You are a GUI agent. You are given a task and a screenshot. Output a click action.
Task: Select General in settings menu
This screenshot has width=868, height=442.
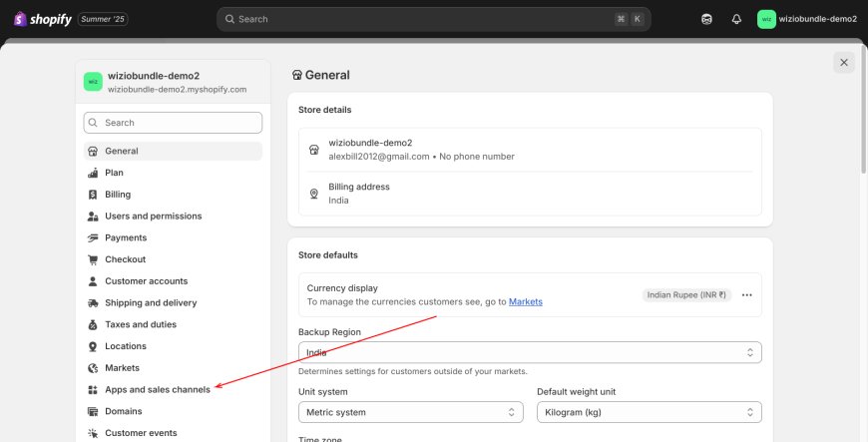coord(173,152)
